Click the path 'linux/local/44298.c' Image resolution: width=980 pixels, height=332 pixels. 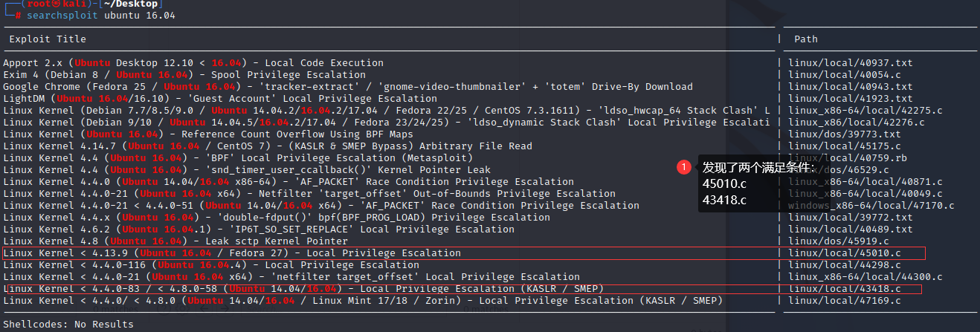click(845, 265)
